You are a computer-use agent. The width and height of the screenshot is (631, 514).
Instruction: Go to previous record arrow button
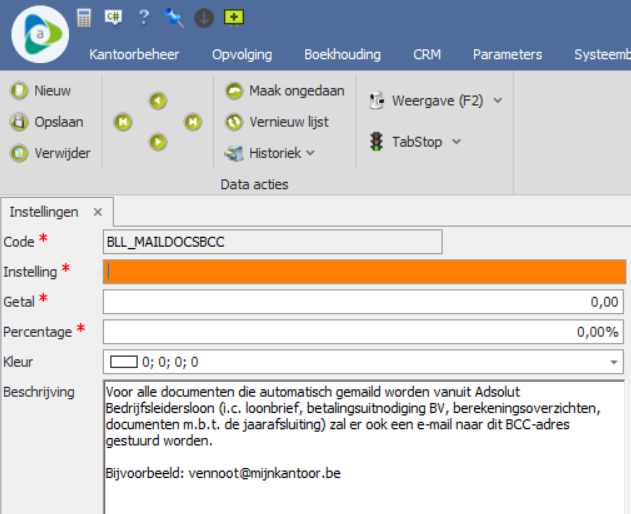[158, 101]
